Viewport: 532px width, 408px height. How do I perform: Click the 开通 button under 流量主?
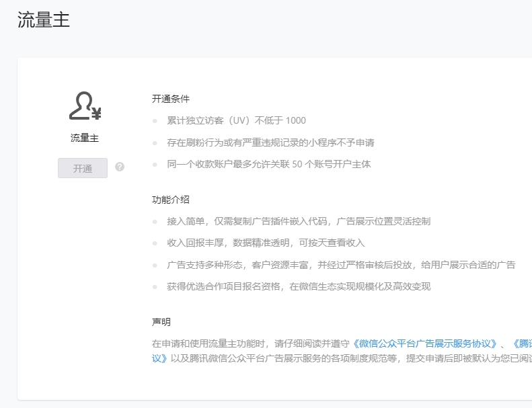coord(83,168)
